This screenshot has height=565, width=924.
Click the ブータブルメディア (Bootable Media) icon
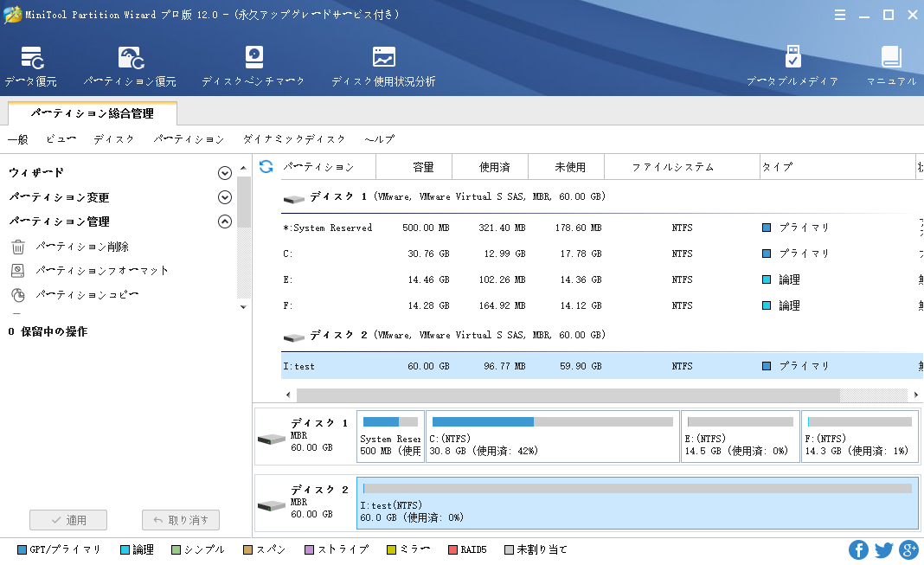pos(792,67)
